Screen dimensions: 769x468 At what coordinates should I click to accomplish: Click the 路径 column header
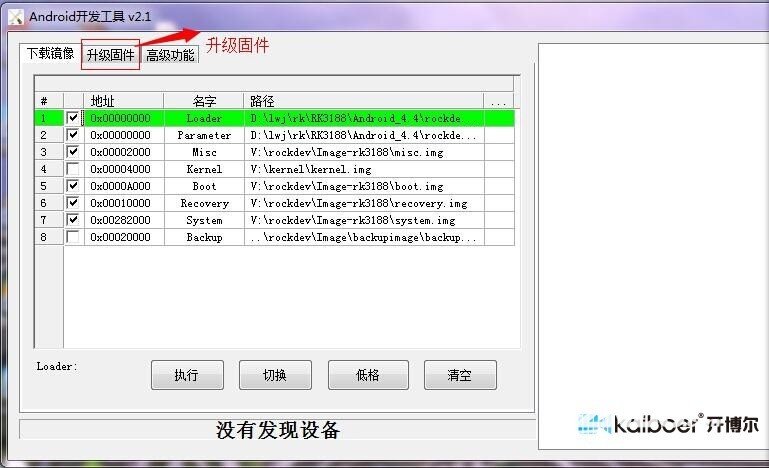point(364,101)
